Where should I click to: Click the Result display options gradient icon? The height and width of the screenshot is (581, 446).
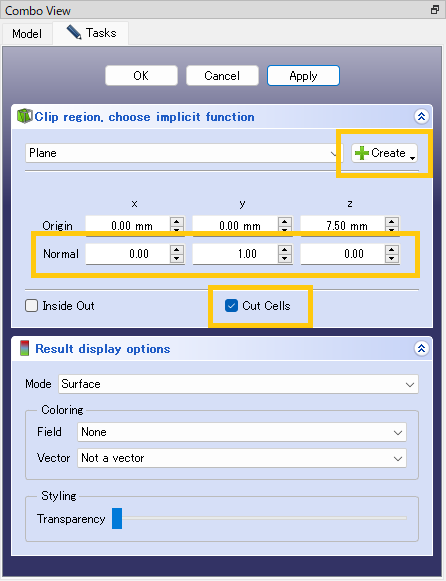[24, 348]
